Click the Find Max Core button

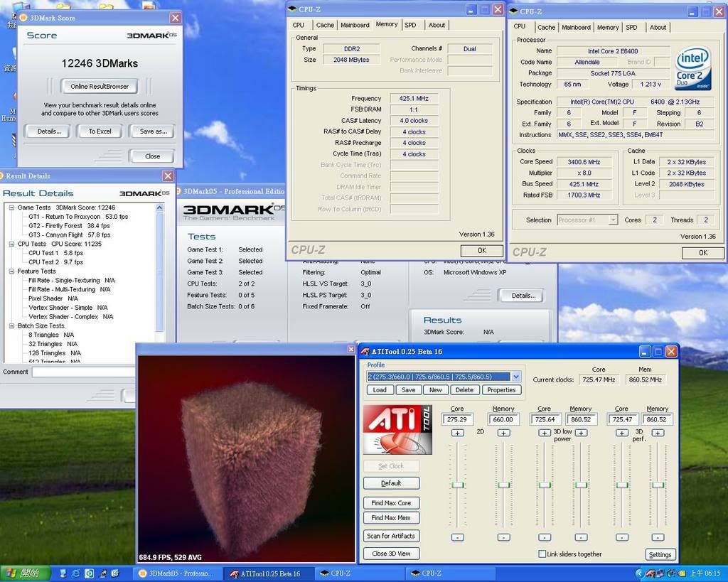coord(391,503)
